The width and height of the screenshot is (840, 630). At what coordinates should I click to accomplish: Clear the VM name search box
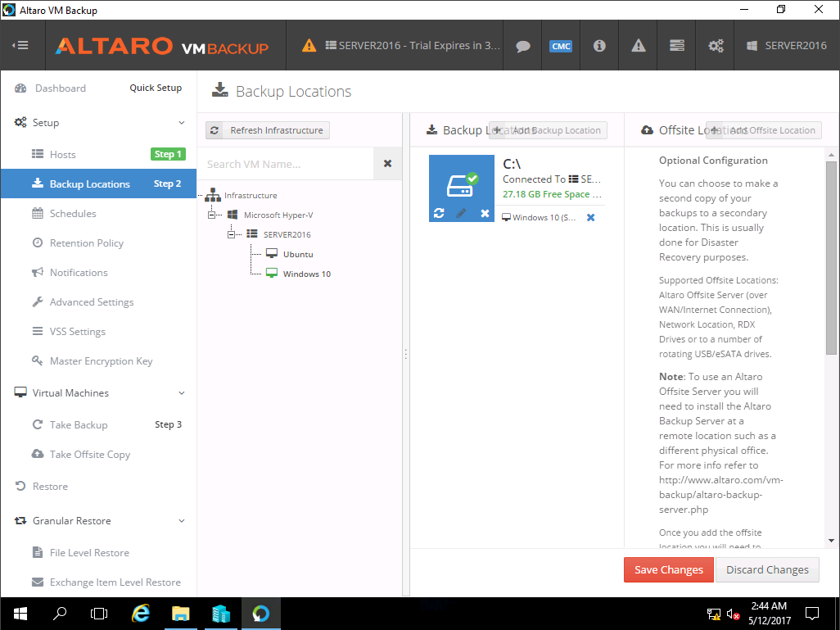(x=387, y=164)
